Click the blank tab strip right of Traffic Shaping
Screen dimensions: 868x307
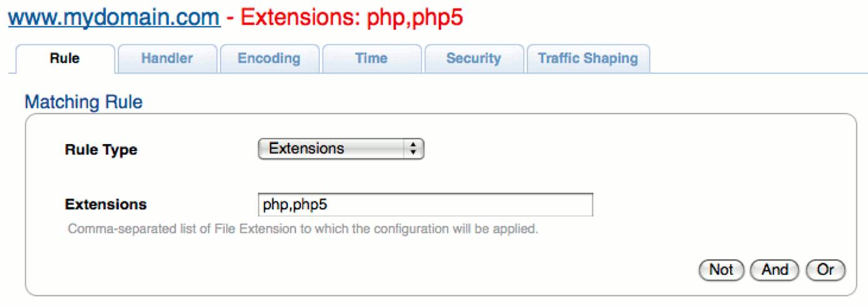[750, 59]
